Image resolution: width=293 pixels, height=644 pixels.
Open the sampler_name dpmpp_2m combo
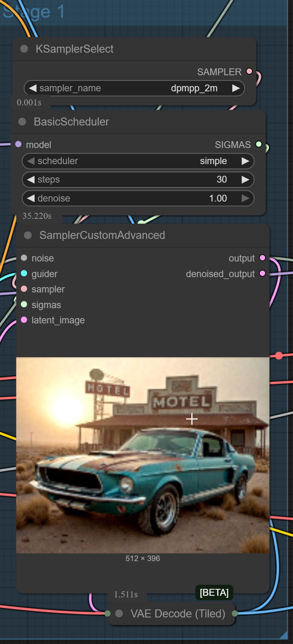(x=134, y=88)
